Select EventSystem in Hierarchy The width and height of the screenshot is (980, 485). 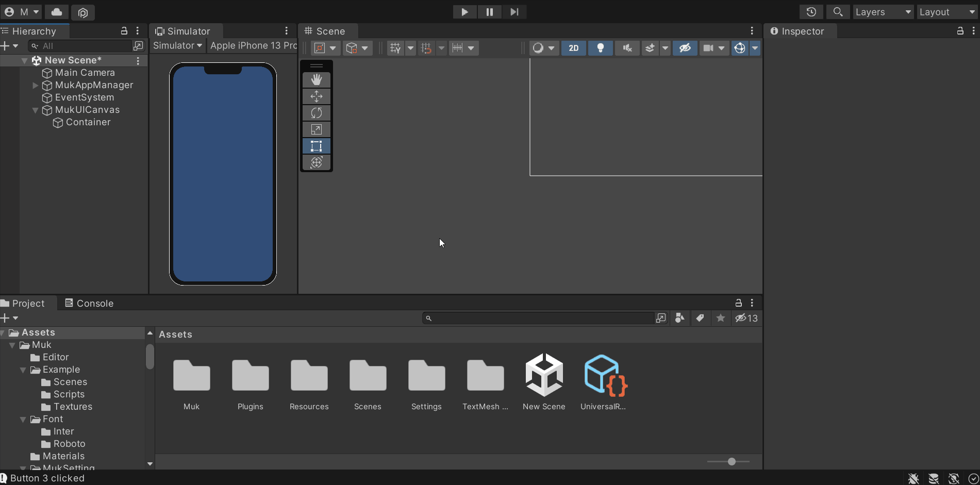coord(84,97)
